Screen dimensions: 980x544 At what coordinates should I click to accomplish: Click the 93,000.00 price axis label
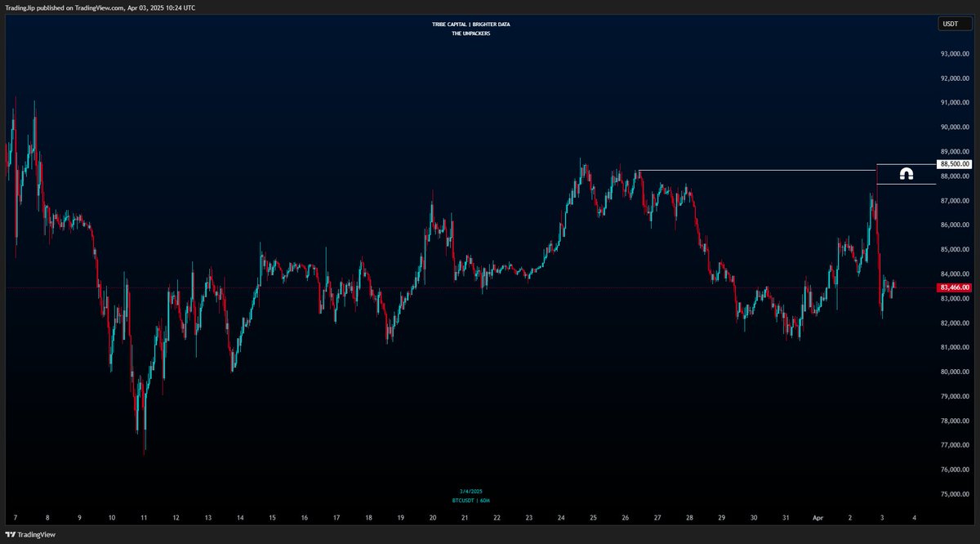coord(955,54)
